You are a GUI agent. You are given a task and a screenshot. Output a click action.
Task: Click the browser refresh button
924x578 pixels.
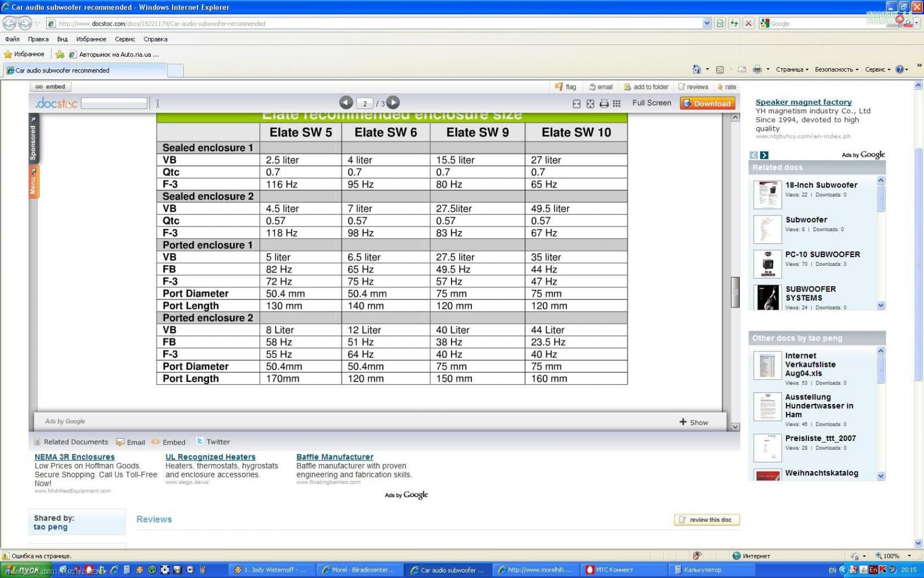(x=734, y=23)
